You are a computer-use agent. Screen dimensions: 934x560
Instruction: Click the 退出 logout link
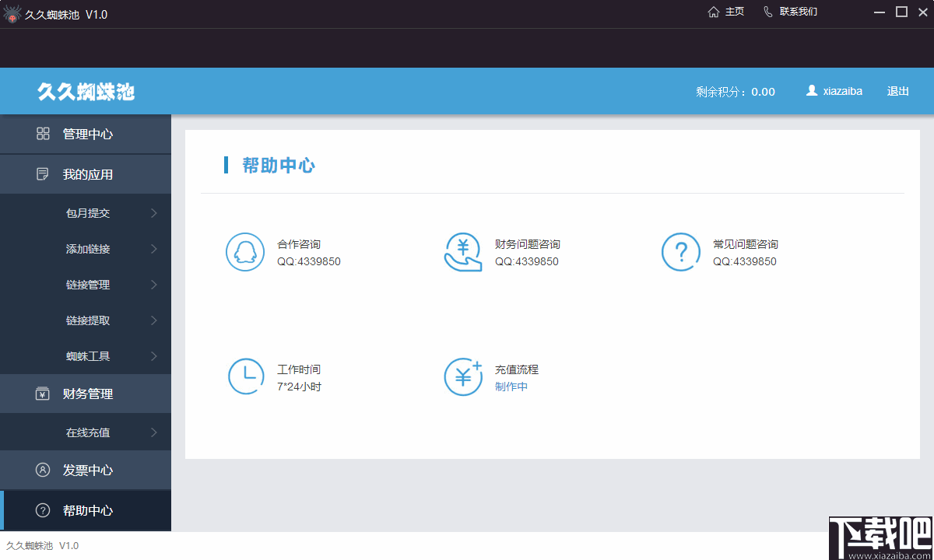898,91
